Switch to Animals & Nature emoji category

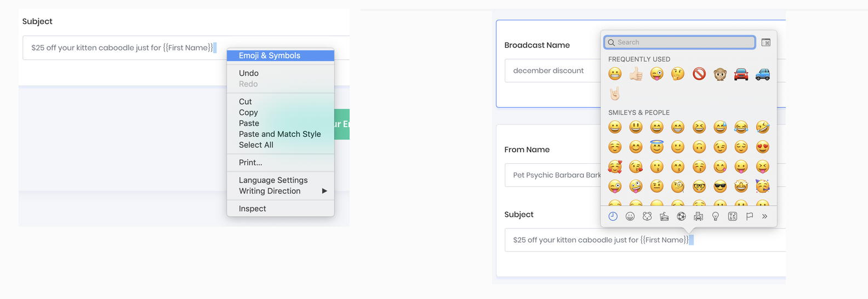(x=647, y=216)
